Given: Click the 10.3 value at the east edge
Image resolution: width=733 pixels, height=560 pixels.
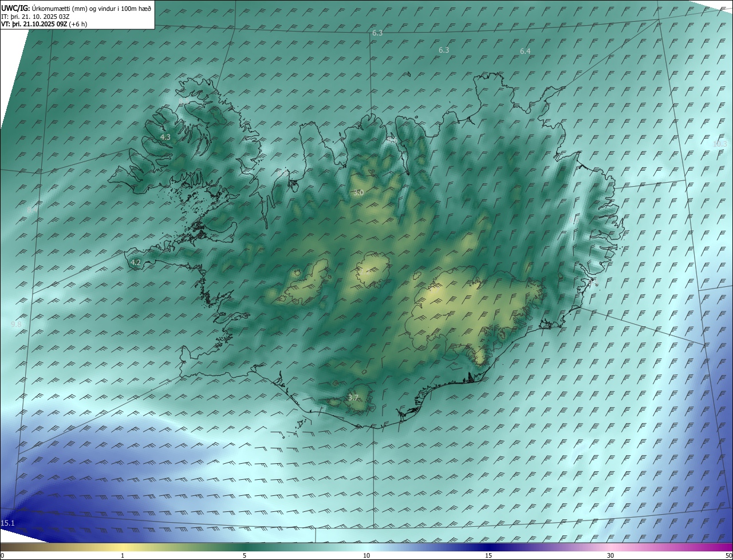Looking at the screenshot, I should [x=720, y=144].
